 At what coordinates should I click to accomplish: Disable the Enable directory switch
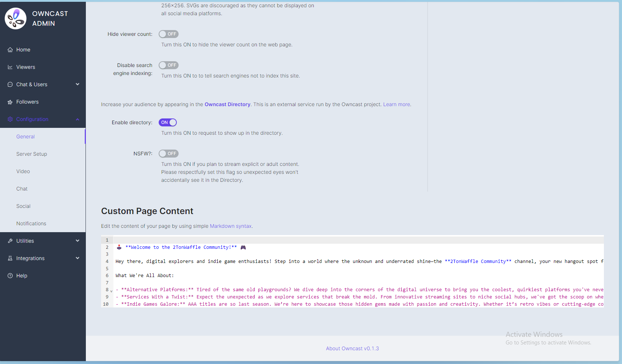(167, 122)
